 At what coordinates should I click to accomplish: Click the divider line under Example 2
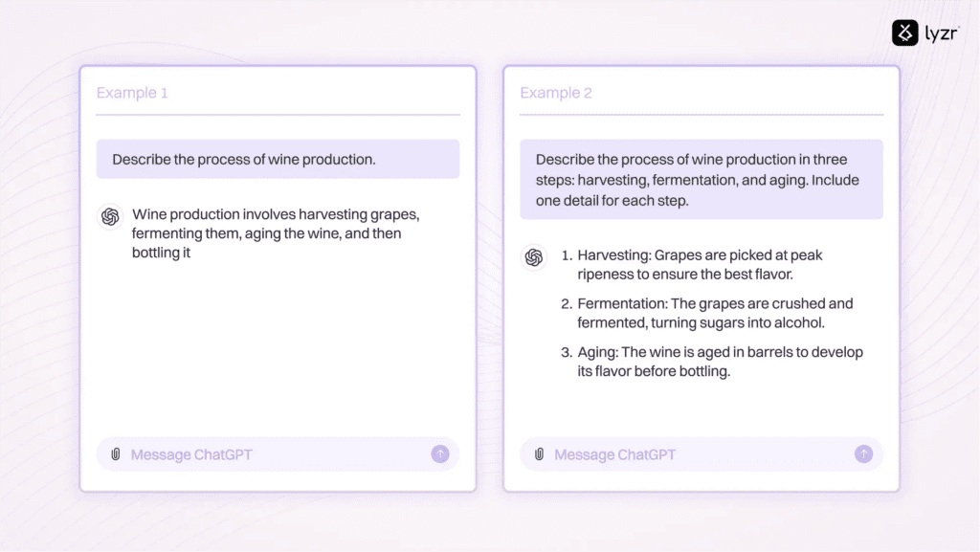tap(702, 115)
